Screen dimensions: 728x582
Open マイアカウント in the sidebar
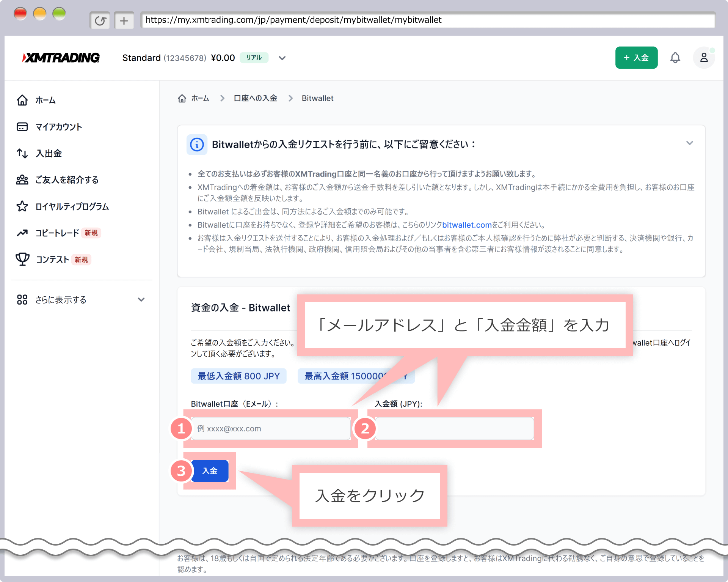[x=58, y=127]
